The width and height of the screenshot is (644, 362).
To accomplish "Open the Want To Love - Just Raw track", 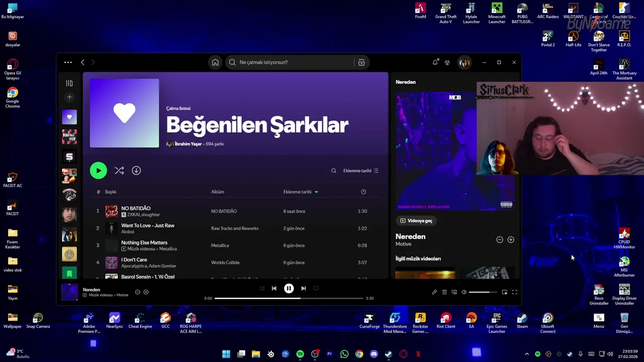I will tap(148, 225).
